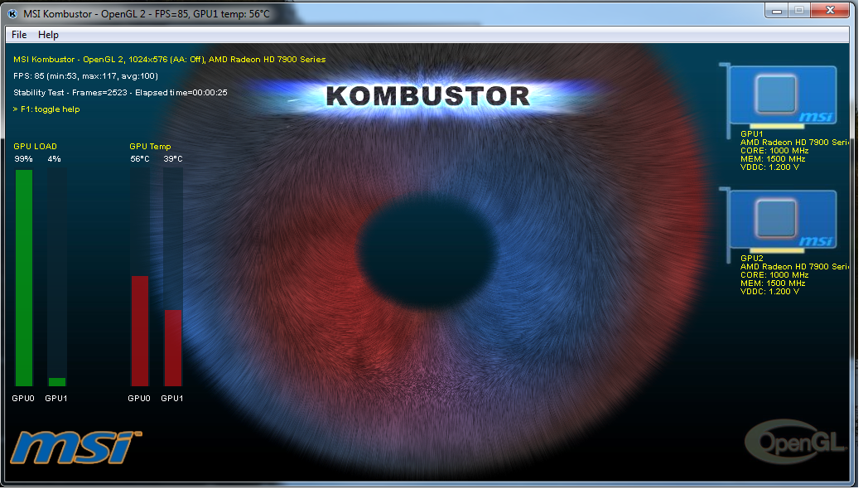Click the KOMBUSTOR title banner

click(427, 96)
